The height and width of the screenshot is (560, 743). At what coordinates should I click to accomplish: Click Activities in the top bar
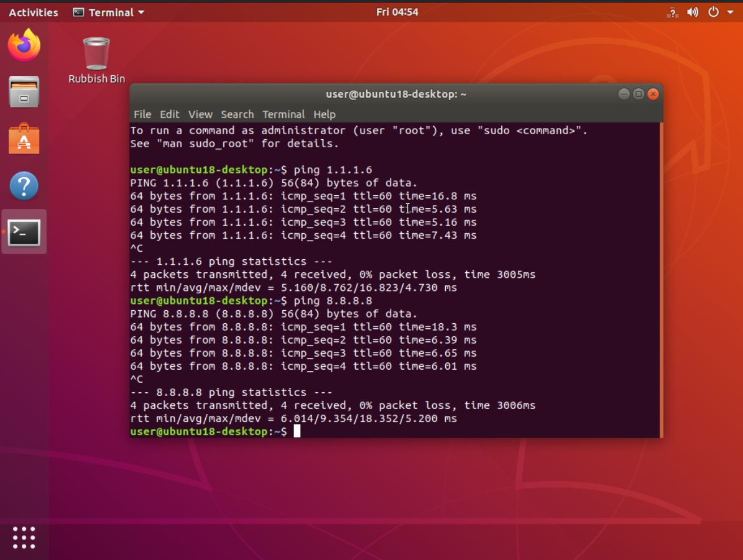click(32, 11)
